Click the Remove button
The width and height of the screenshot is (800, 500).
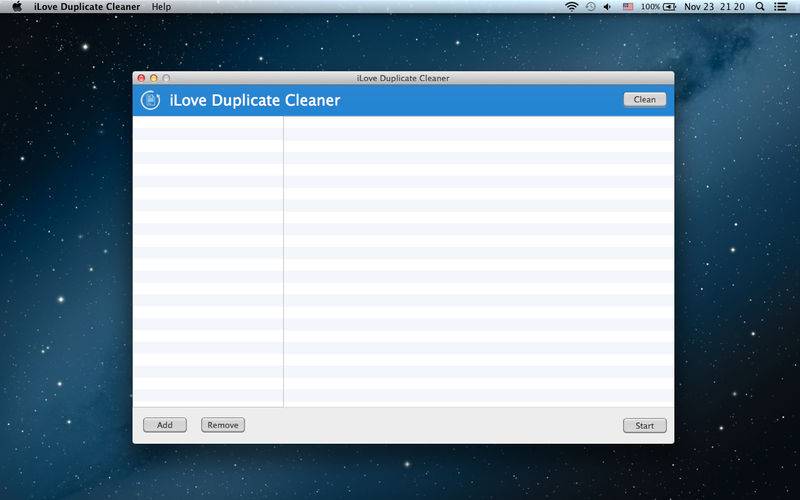[223, 425]
